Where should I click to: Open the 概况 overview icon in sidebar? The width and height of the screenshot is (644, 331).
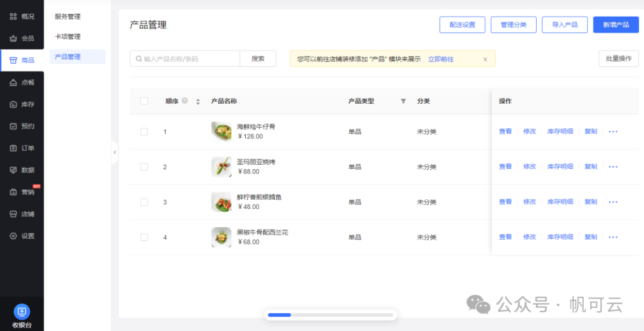(13, 17)
